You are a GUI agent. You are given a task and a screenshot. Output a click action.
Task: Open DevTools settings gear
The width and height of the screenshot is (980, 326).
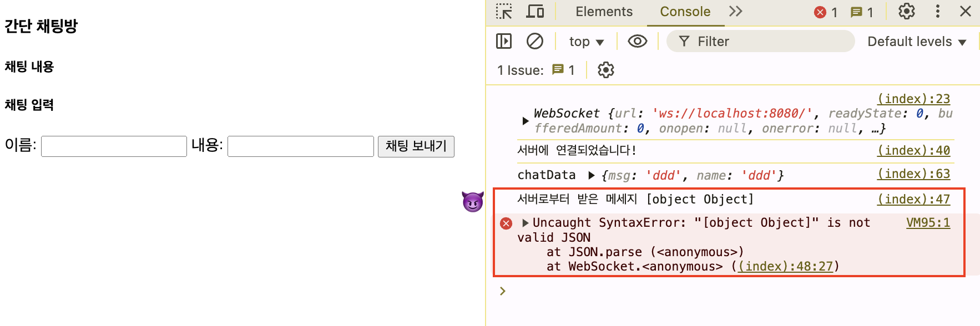[x=907, y=12]
